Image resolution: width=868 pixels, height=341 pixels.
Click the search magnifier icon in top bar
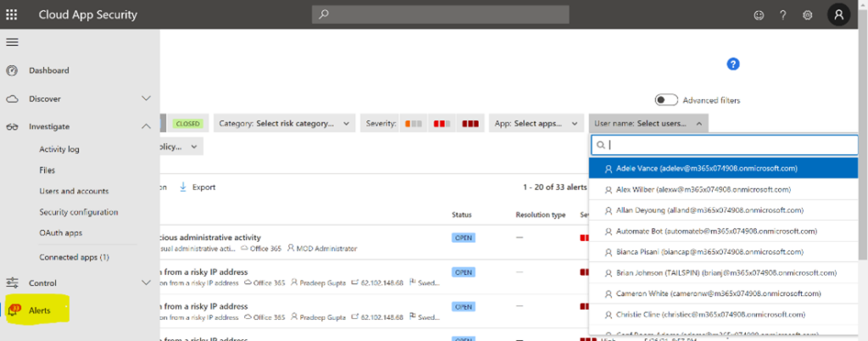325,14
